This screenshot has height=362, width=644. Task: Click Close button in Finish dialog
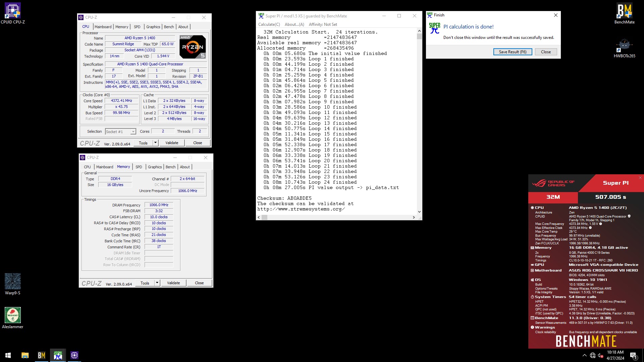pyautogui.click(x=546, y=52)
